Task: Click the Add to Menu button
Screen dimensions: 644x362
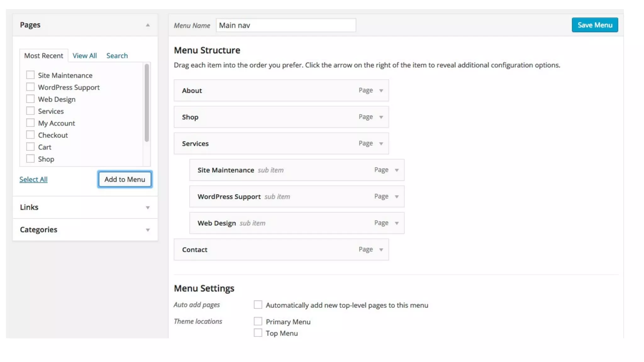Action: click(125, 179)
